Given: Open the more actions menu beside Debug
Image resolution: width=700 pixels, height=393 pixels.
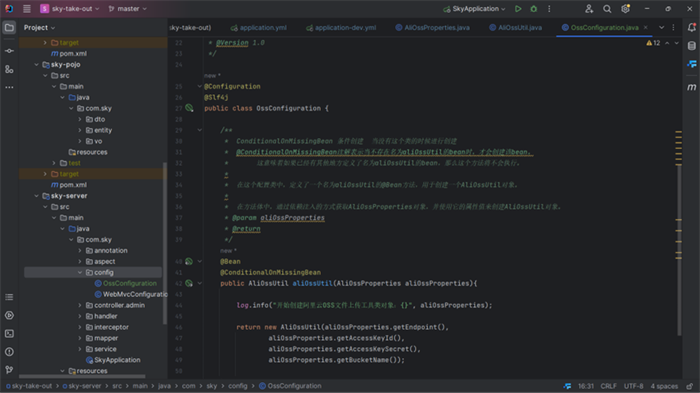Looking at the screenshot, I should point(549,8).
